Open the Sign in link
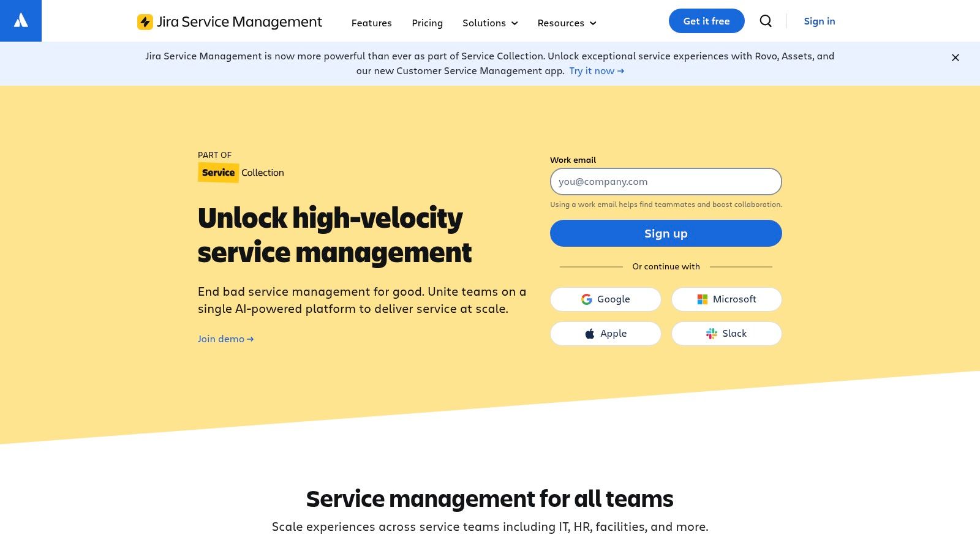The image size is (980, 551). [x=820, y=21]
